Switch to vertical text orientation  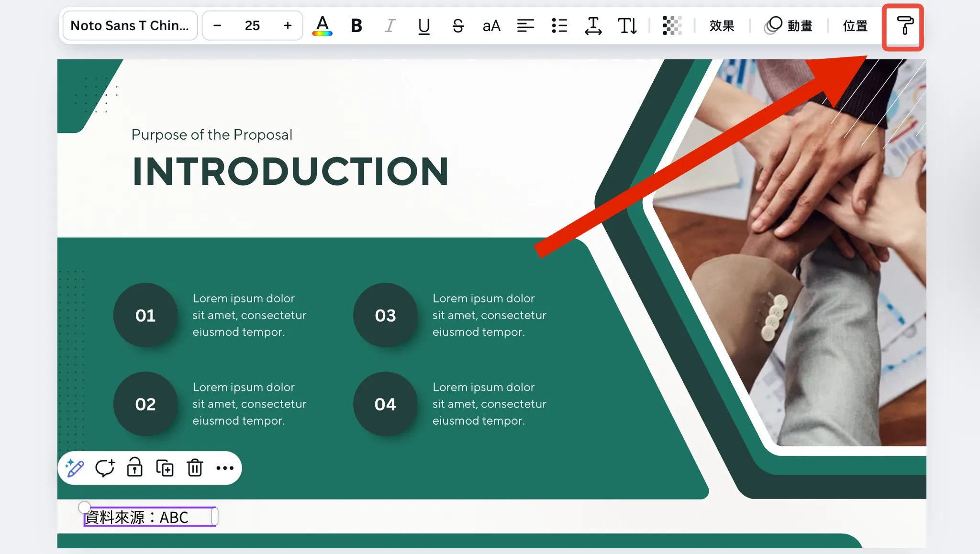click(x=627, y=26)
